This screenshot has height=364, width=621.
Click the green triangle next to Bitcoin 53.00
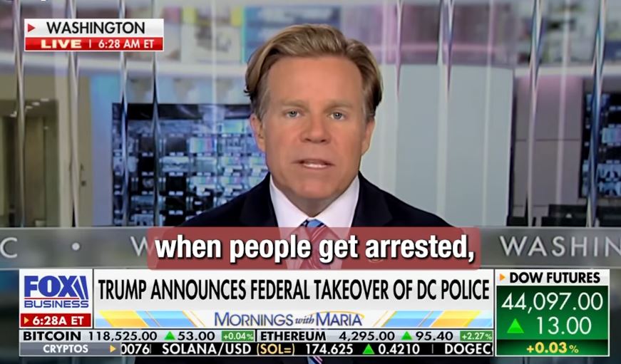170,336
